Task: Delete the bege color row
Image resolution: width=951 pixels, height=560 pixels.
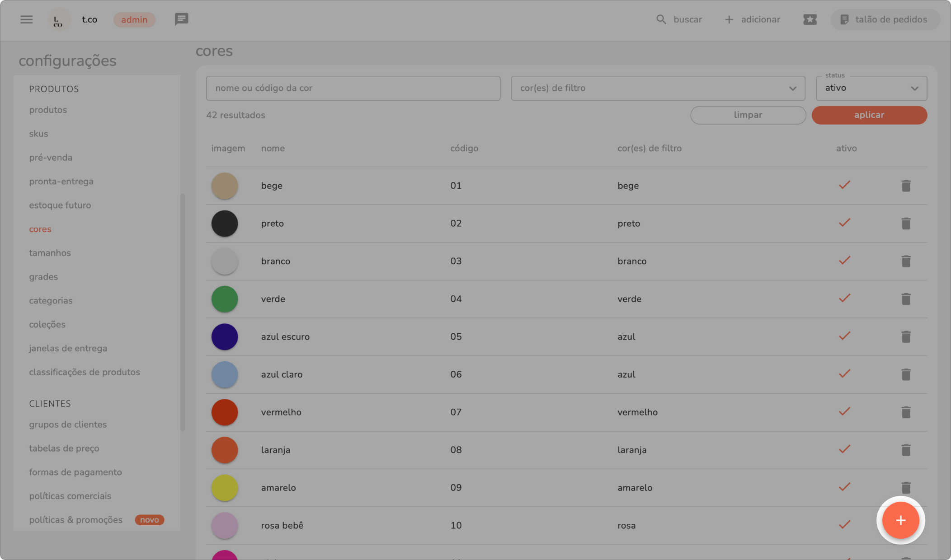Action: point(906,186)
